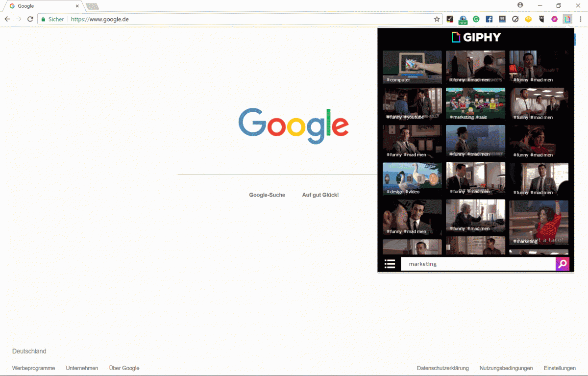
Task: Click the blue 98 extension icon
Action: point(502,19)
